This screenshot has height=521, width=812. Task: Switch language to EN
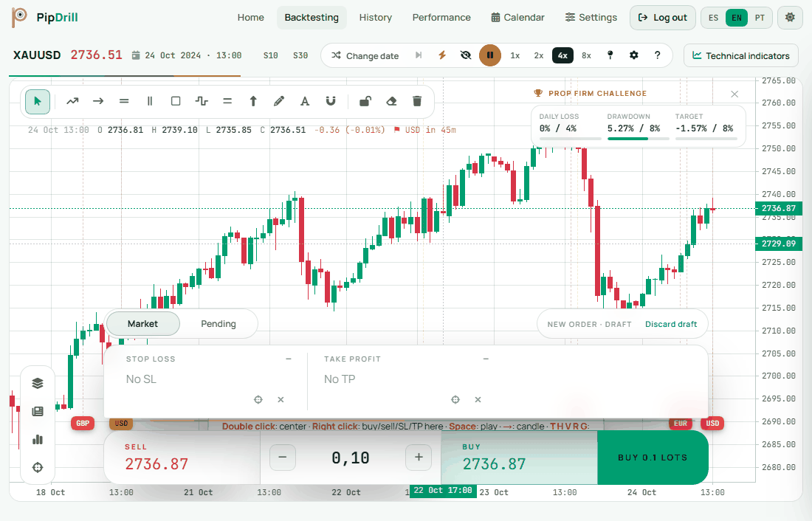tap(737, 18)
